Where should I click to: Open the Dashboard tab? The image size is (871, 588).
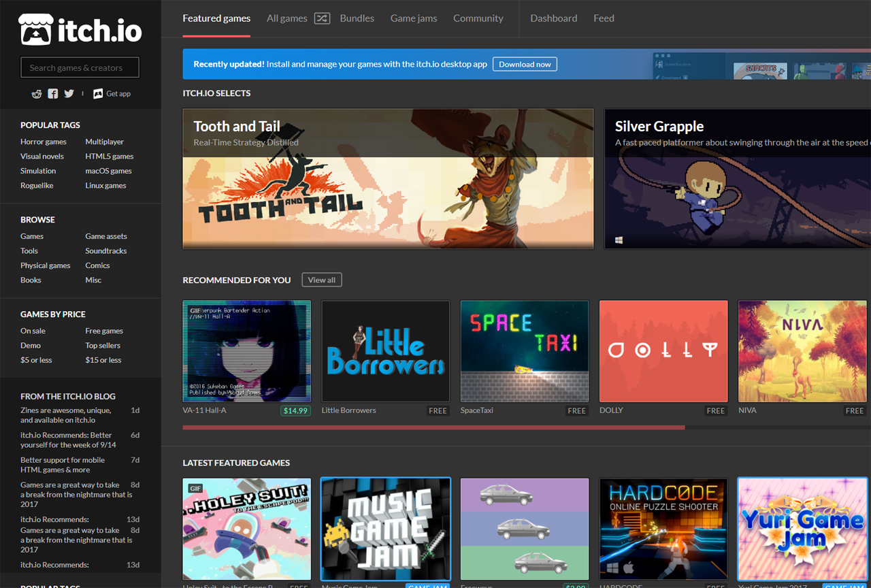point(554,18)
